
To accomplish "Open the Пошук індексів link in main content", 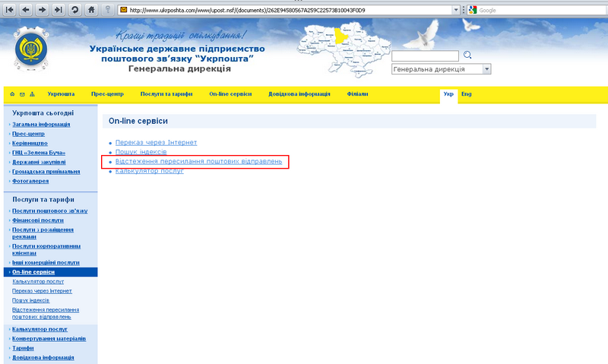I will [141, 152].
